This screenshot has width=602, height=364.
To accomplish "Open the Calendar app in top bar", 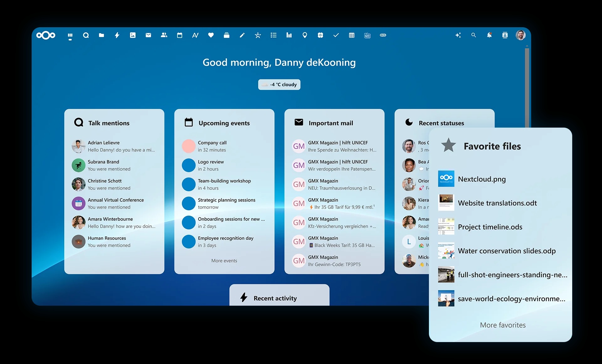I will click(180, 35).
